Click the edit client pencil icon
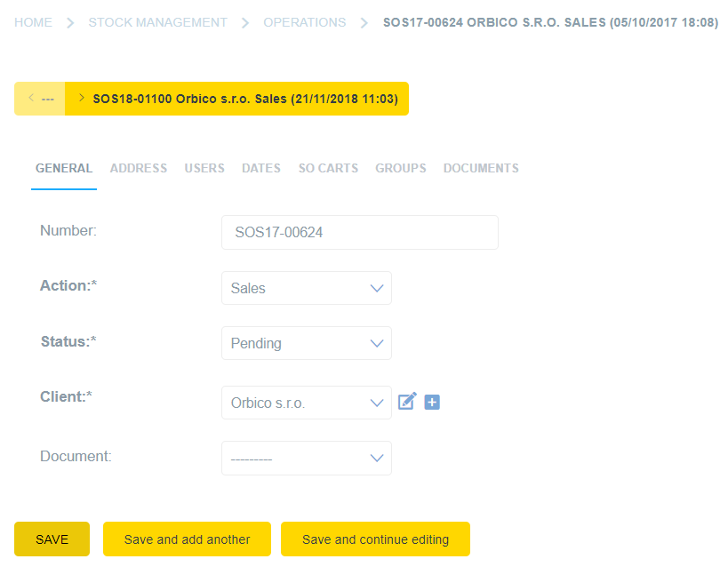 pos(407,402)
